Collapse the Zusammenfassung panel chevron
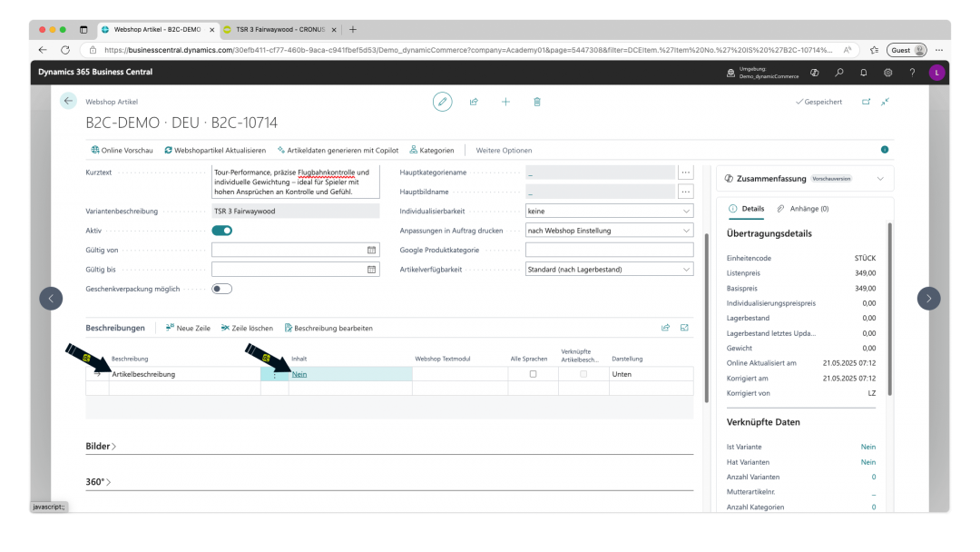The image size is (980, 552). [x=880, y=179]
